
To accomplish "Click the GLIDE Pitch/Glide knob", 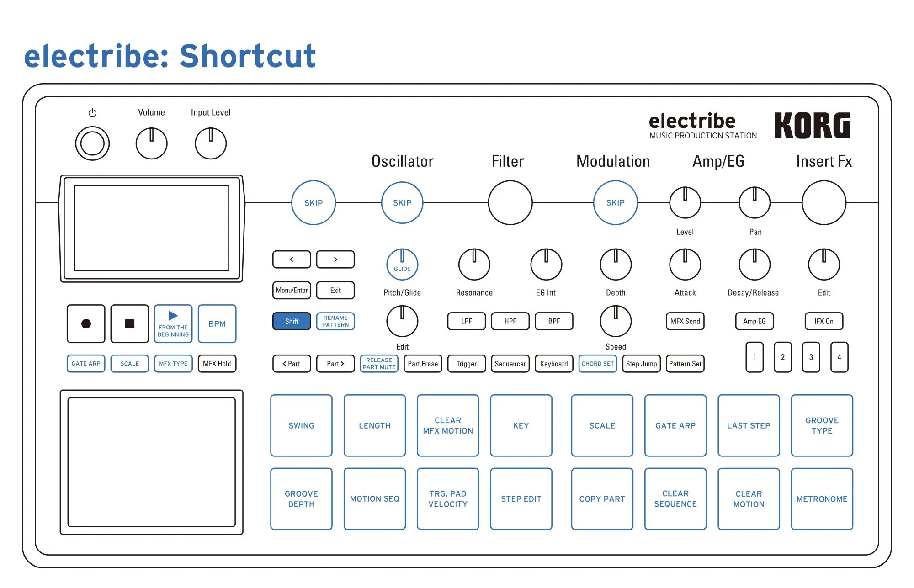I will [402, 265].
